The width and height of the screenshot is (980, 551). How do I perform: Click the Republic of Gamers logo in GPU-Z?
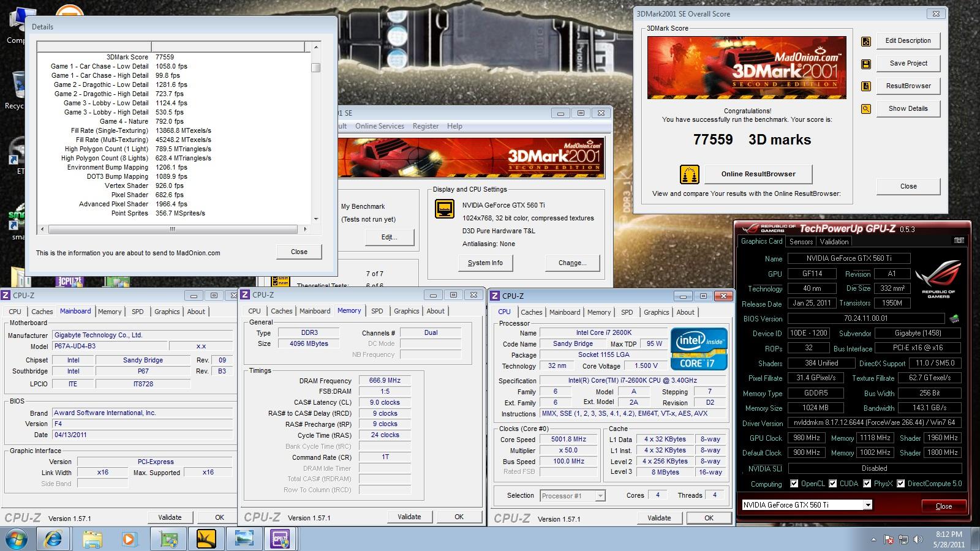point(938,279)
